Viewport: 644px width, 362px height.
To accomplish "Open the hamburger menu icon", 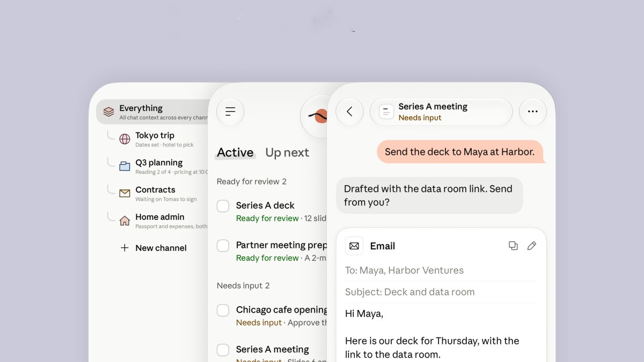I will tap(230, 112).
